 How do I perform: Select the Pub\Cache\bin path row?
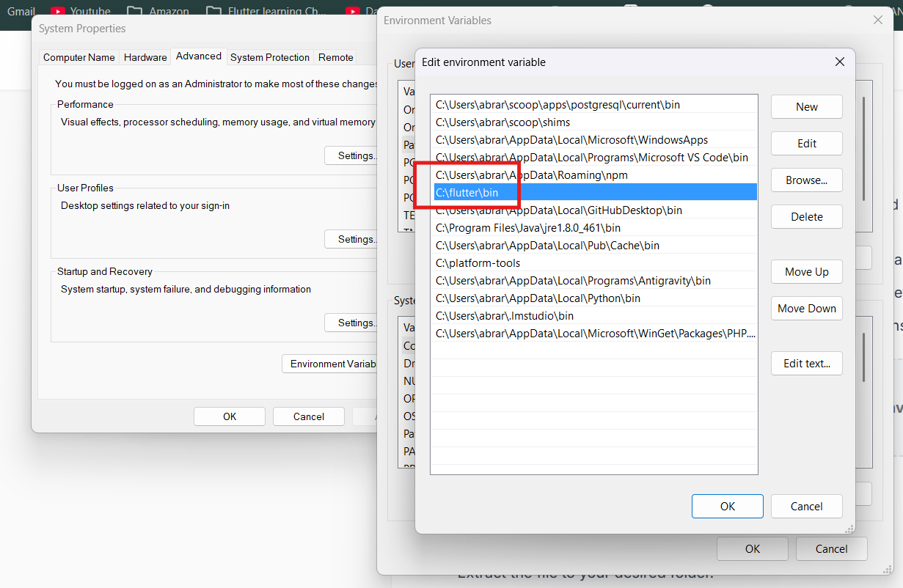pyautogui.click(x=594, y=246)
